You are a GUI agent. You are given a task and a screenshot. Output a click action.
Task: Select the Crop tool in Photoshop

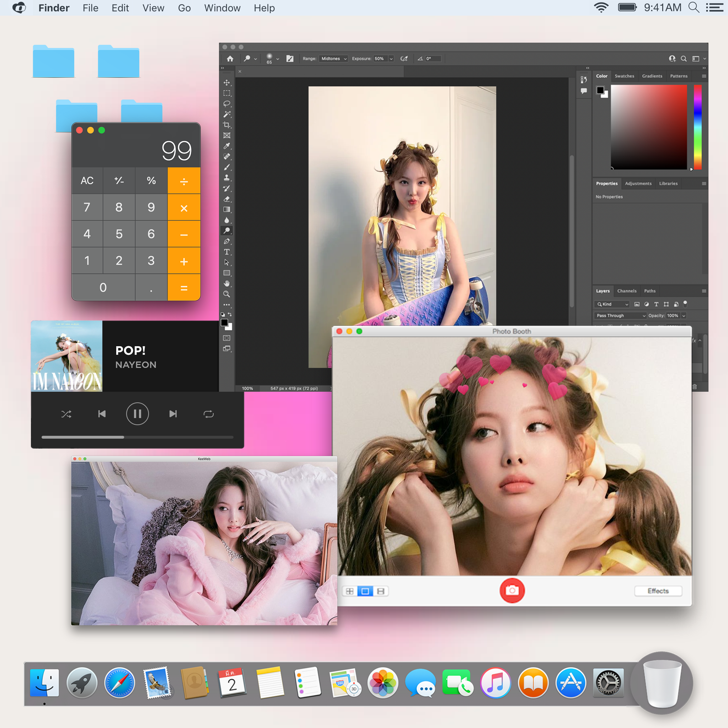tap(226, 125)
